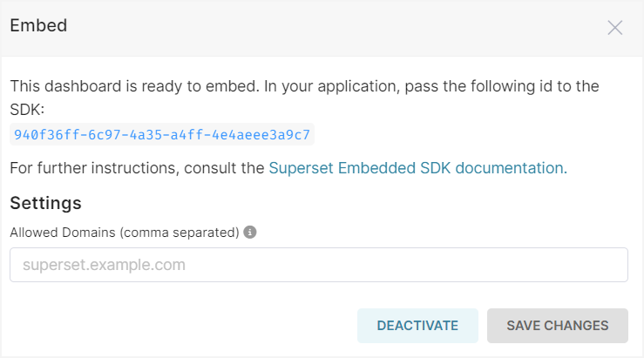
Task: Click the "Embed" dialog title
Action: (x=38, y=26)
